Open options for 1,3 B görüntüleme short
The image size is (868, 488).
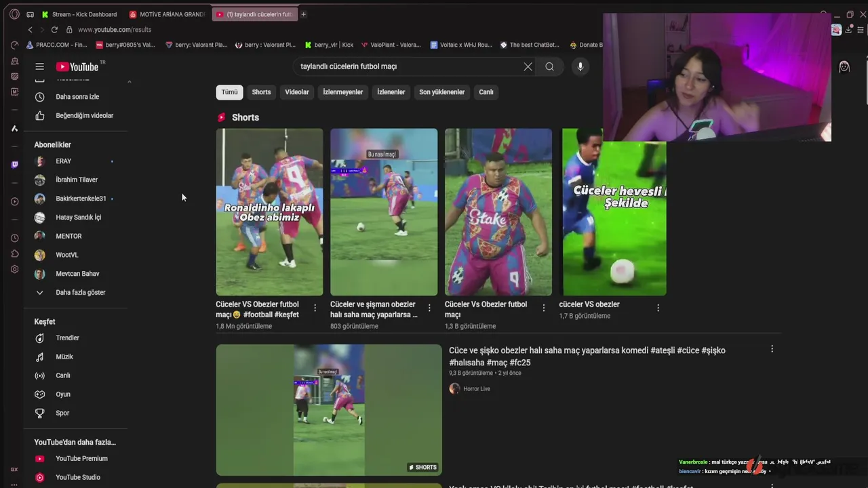click(543, 308)
